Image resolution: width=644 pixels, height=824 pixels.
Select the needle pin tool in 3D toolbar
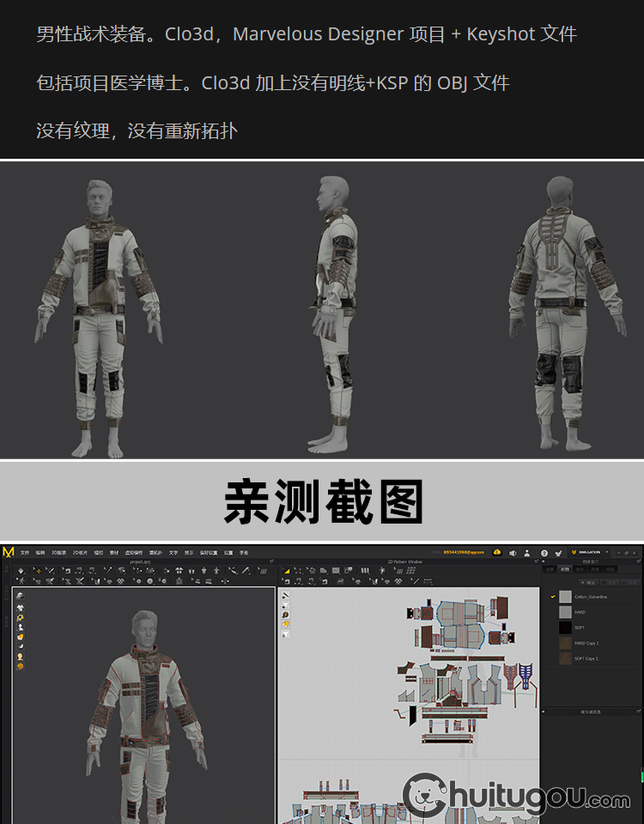pyautogui.click(x=108, y=571)
